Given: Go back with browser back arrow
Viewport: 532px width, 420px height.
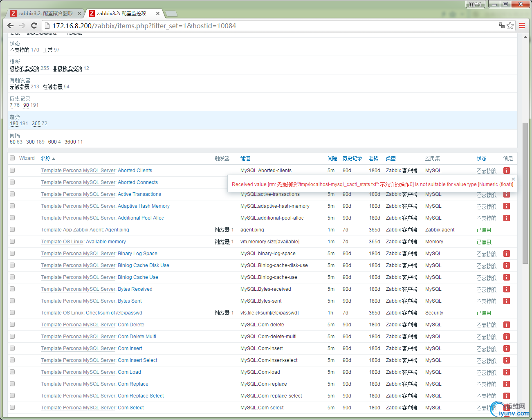Looking at the screenshot, I should pyautogui.click(x=11, y=25).
